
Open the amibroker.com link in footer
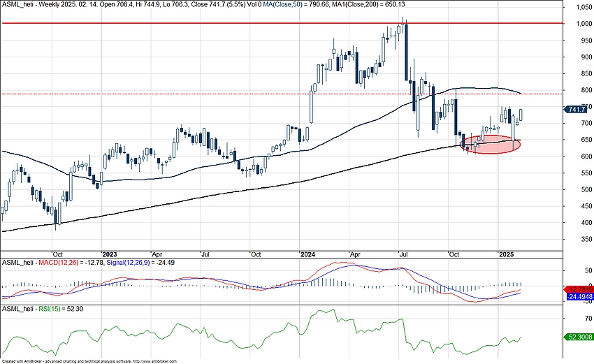tap(154, 361)
